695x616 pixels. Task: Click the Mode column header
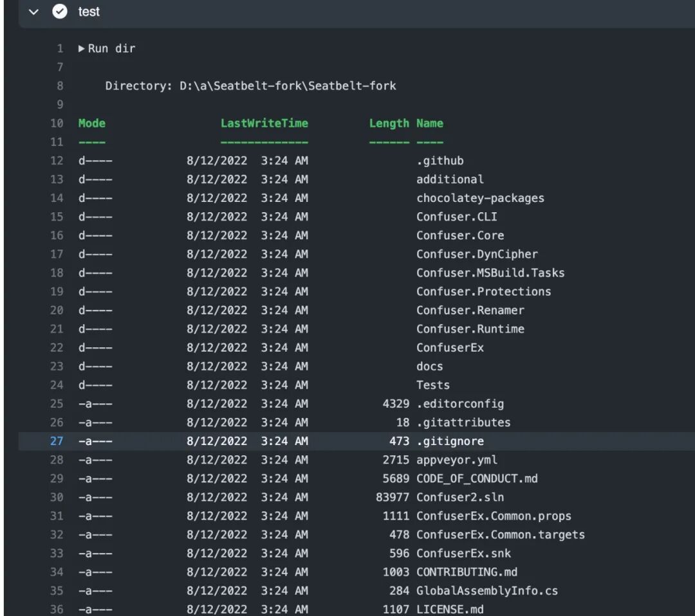coord(92,123)
